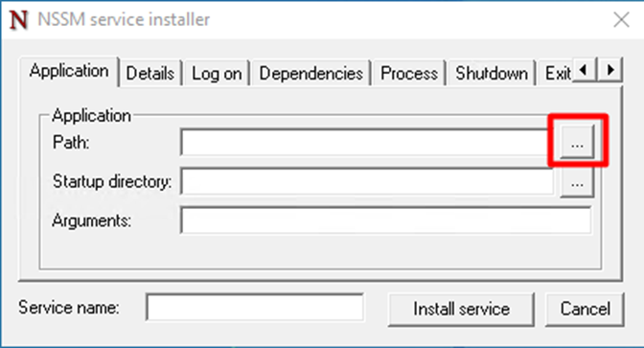Screen dimensions: 644x348
Task: Select the partially visible Exit tab
Action: pyautogui.click(x=557, y=74)
